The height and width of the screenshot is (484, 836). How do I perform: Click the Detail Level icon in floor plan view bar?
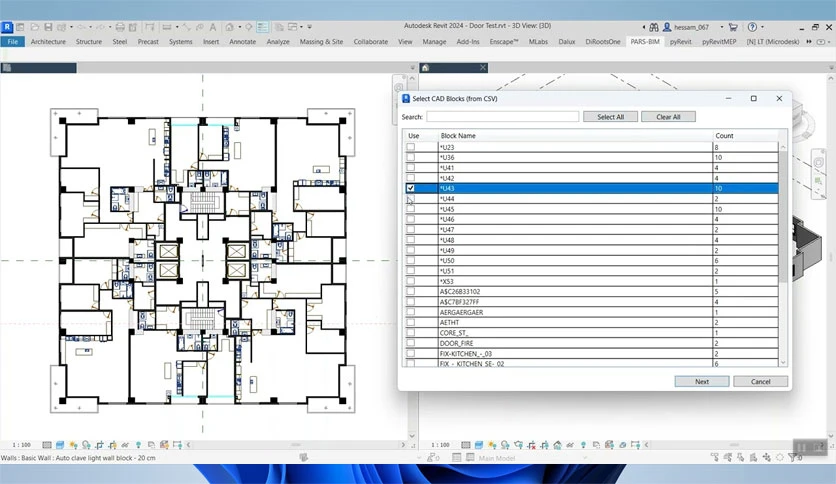47,445
